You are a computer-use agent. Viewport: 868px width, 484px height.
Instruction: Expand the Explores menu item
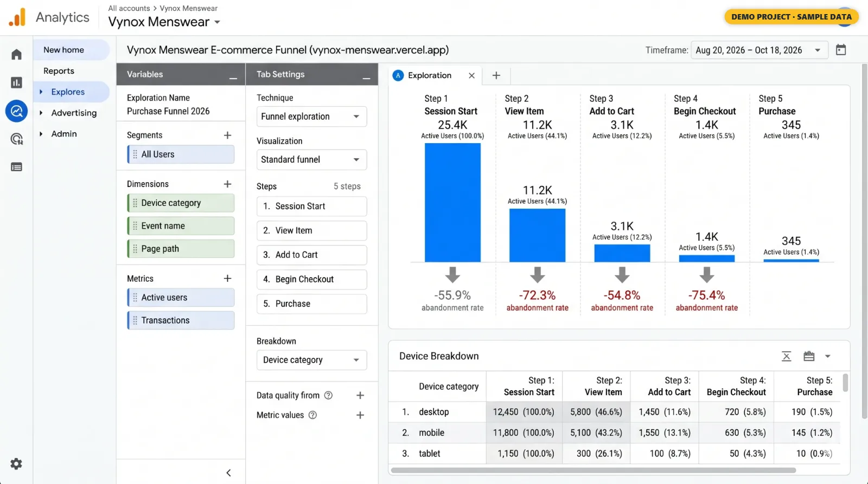[x=41, y=92]
